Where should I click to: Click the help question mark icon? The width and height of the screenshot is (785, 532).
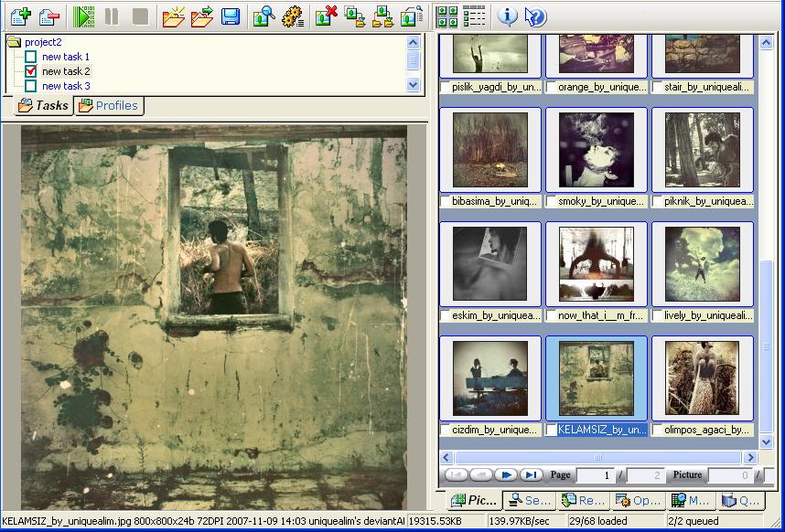pos(535,16)
